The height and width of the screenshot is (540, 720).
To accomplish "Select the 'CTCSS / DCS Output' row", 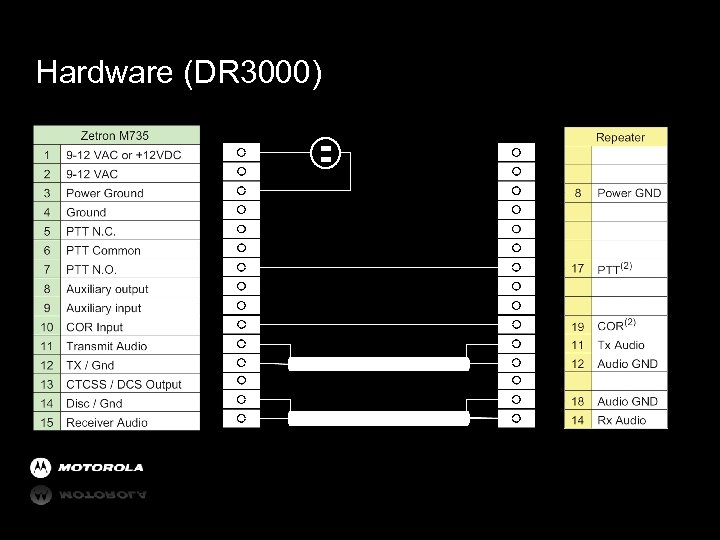I will [x=117, y=384].
